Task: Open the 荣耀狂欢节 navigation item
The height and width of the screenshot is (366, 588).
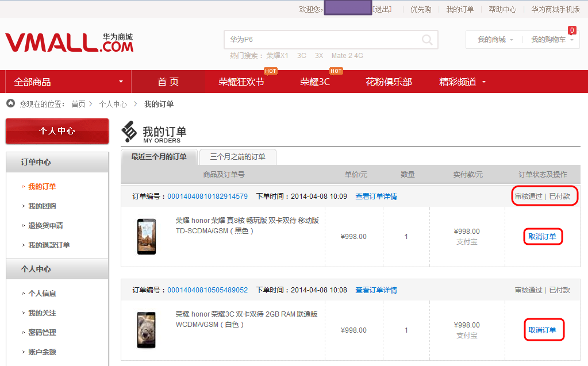Action: click(x=241, y=82)
